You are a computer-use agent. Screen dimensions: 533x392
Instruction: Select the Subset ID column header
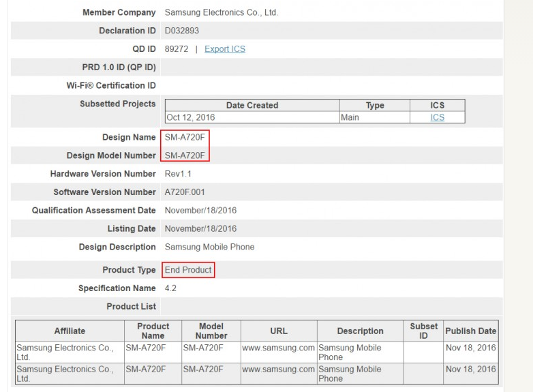click(x=423, y=331)
